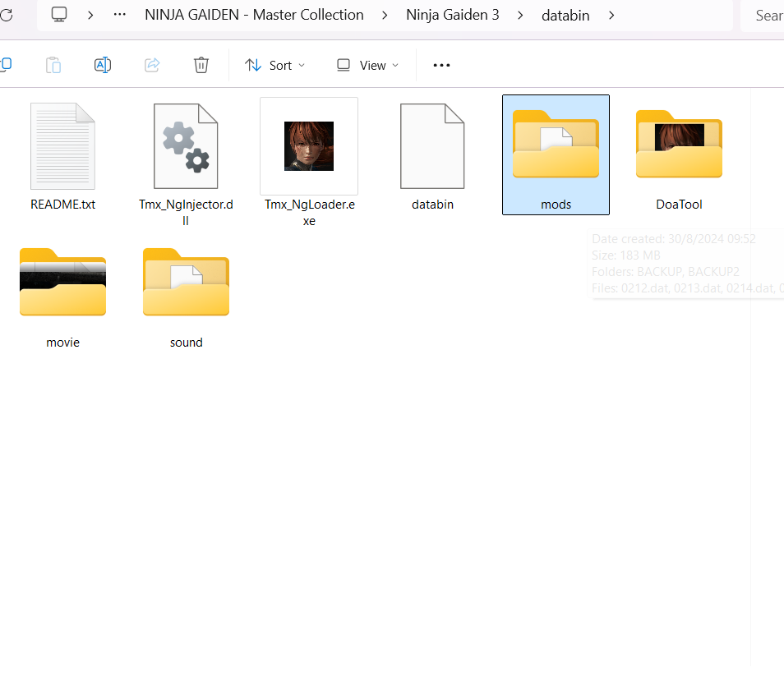This screenshot has width=784, height=681.
Task: Expand the chevron after the PC icon
Action: point(90,15)
